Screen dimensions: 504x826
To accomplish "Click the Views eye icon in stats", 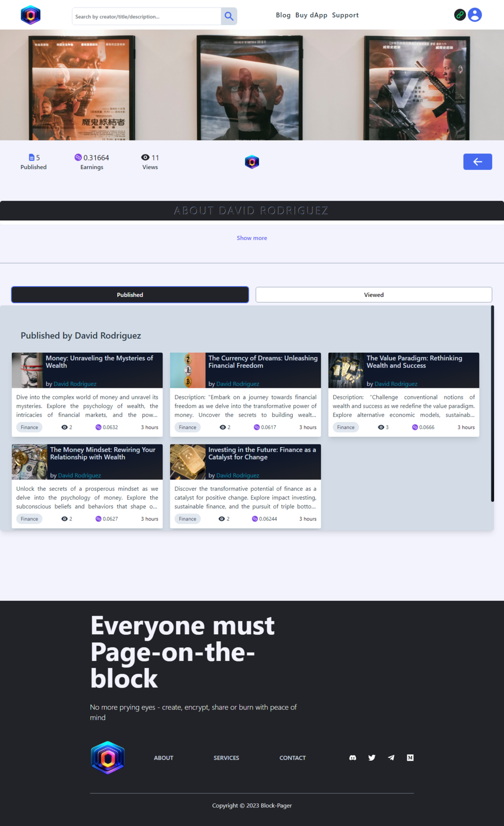I will click(145, 158).
